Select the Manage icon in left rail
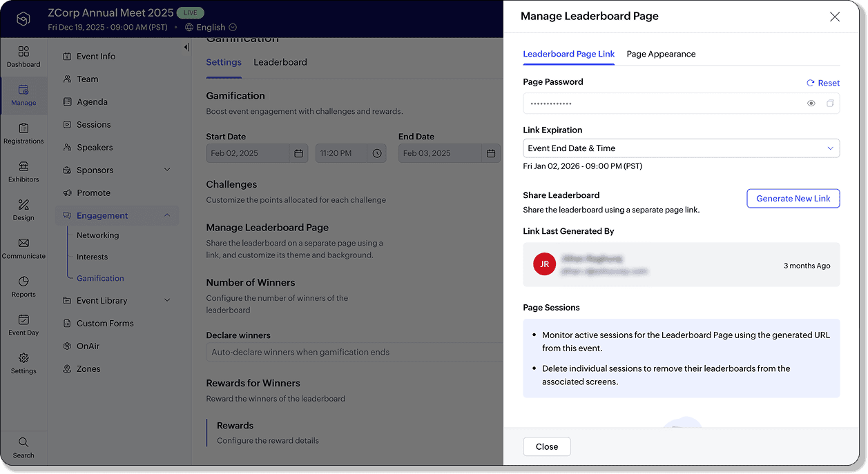Image resolution: width=868 pixels, height=474 pixels. coord(23,90)
